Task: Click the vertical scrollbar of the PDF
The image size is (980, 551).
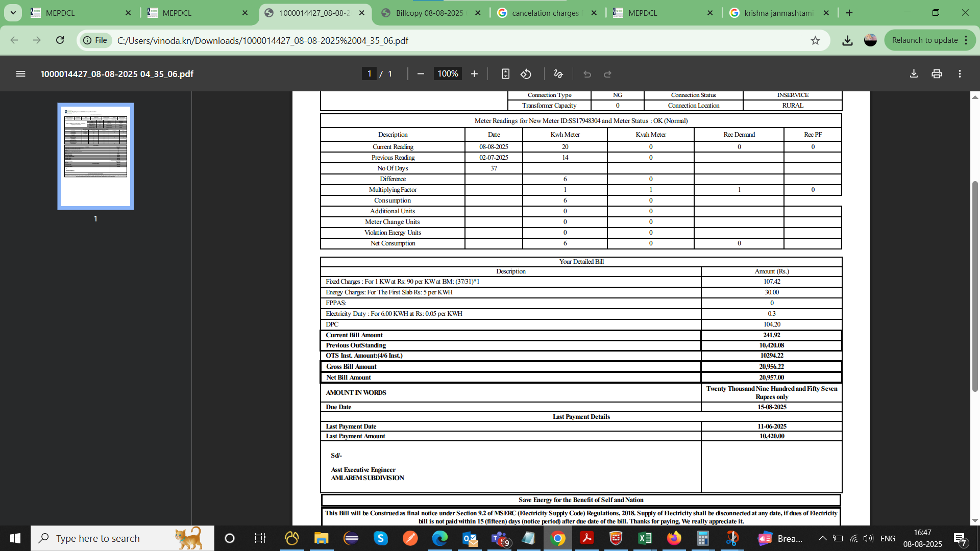Action: [975, 286]
